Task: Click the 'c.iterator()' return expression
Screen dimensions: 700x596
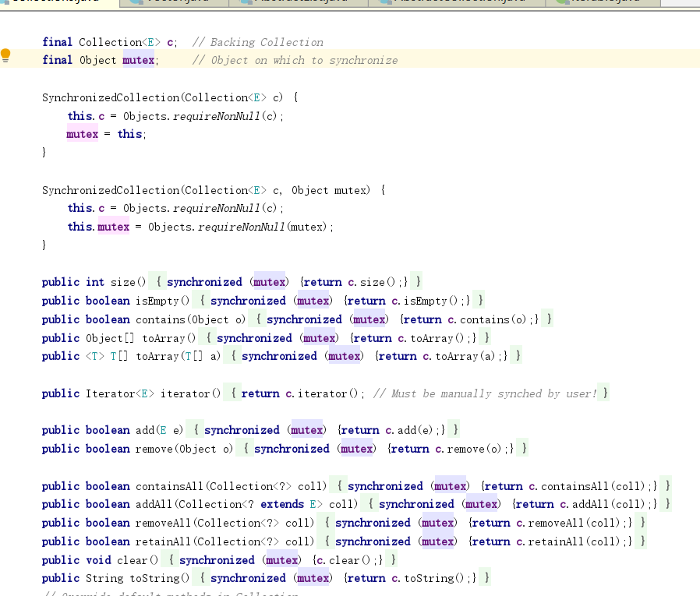Action: point(321,394)
